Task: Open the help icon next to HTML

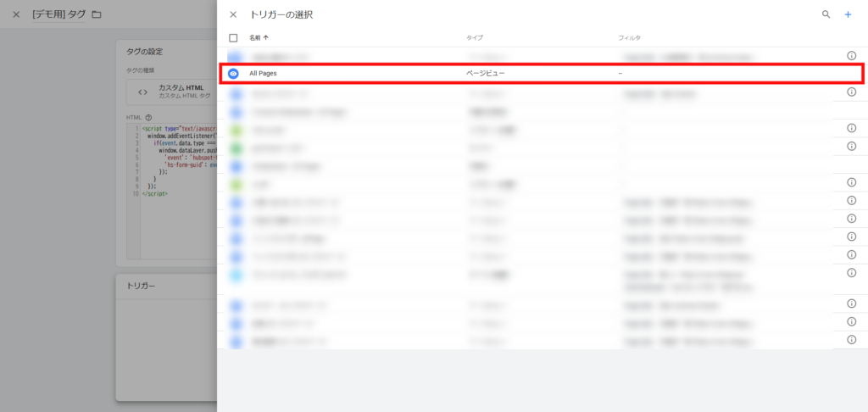Action: 148,118
